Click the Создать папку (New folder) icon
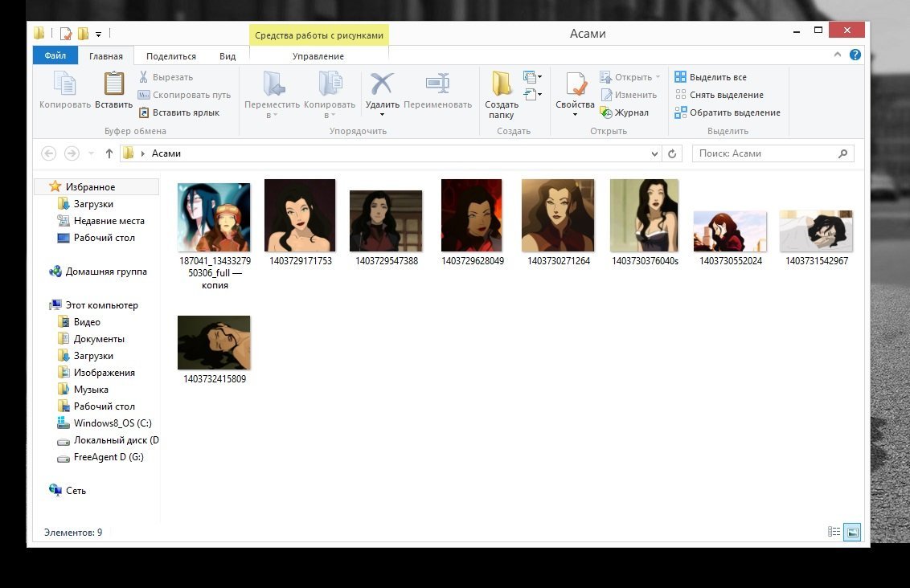The image size is (910, 588). (x=502, y=84)
